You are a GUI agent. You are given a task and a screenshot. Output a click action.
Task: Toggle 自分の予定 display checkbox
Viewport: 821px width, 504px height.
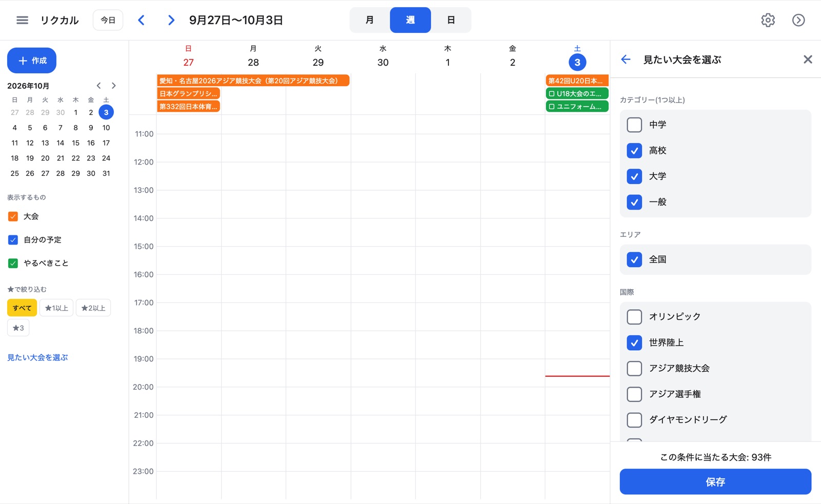click(x=13, y=239)
